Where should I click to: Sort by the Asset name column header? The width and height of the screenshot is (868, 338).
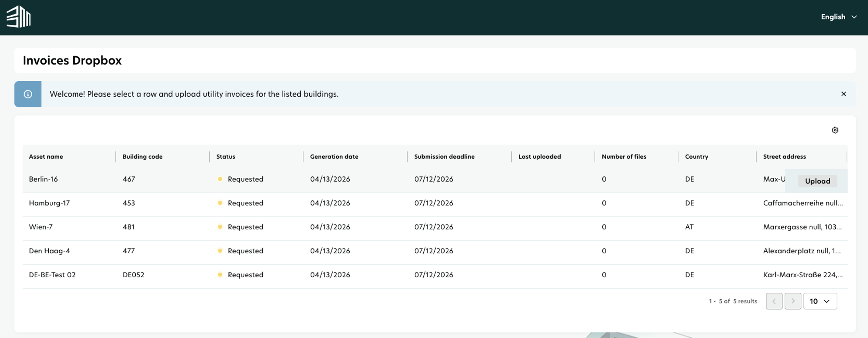[46, 156]
